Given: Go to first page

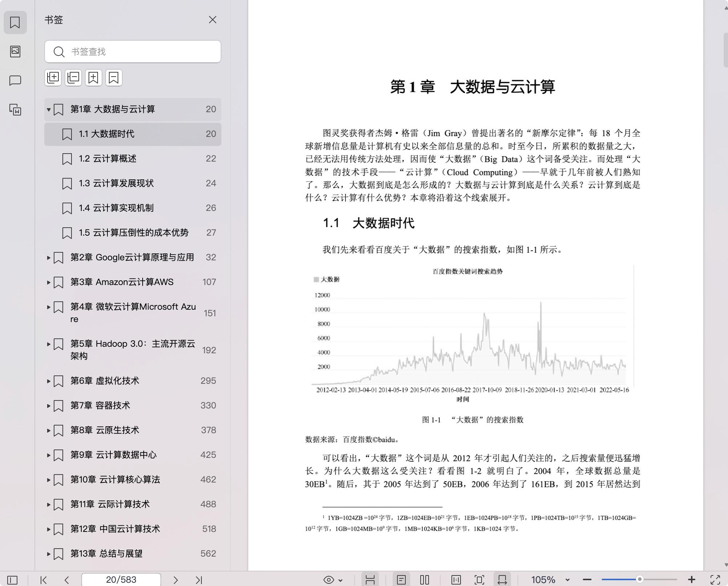Looking at the screenshot, I should click(44, 580).
